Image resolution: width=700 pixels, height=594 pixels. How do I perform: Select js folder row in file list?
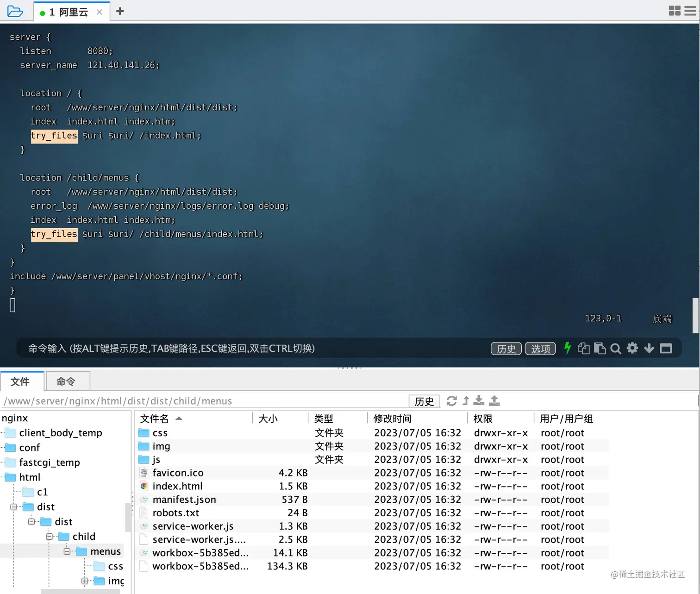(373, 460)
